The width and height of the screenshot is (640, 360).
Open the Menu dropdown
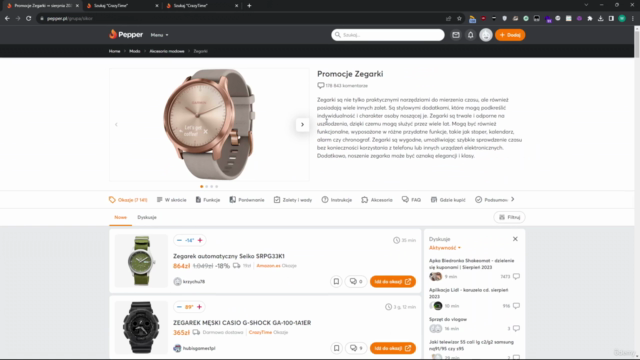click(159, 35)
